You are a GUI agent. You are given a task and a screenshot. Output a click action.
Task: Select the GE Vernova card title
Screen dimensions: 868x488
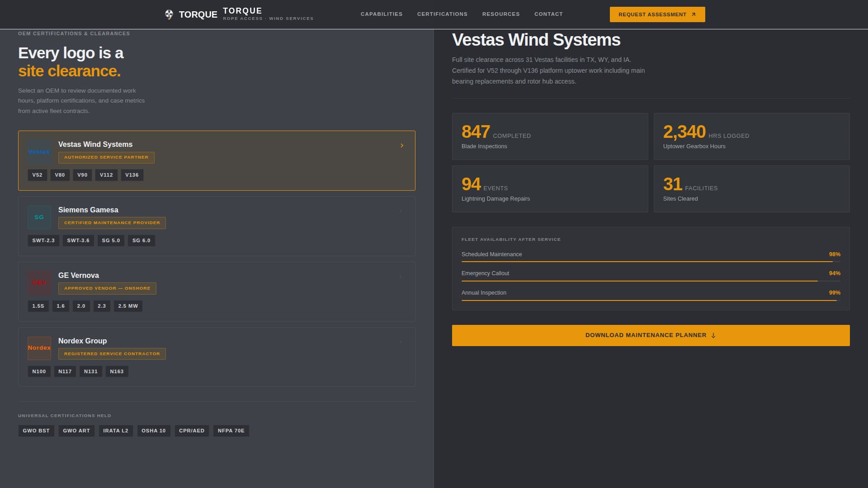pos(79,276)
